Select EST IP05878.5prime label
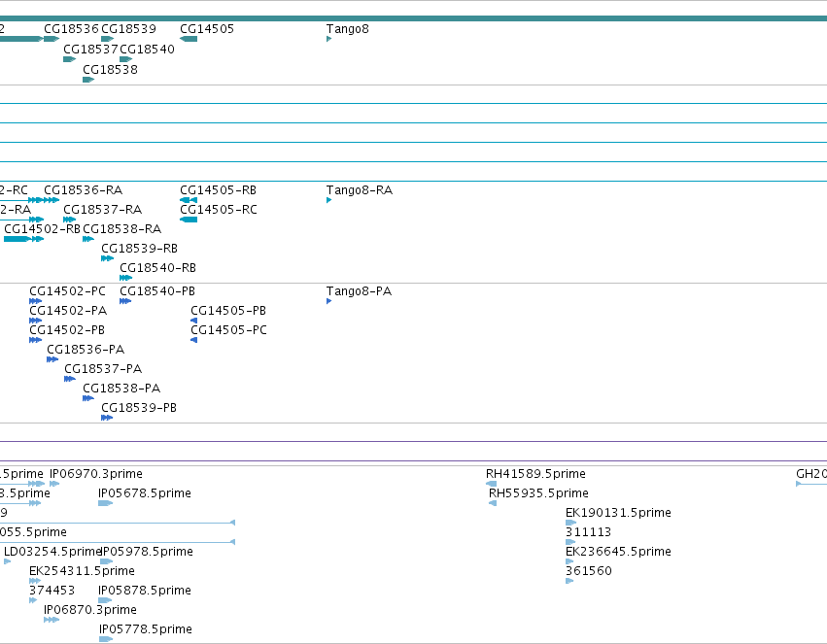 coord(145,591)
